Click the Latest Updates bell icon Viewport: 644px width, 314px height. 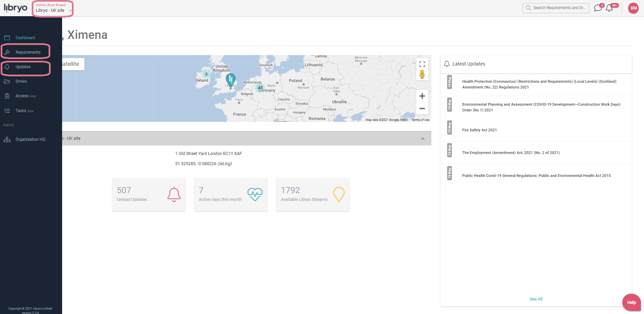click(447, 64)
